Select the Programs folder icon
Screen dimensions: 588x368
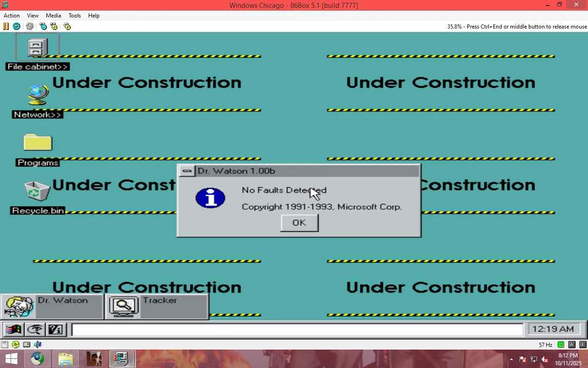click(38, 149)
